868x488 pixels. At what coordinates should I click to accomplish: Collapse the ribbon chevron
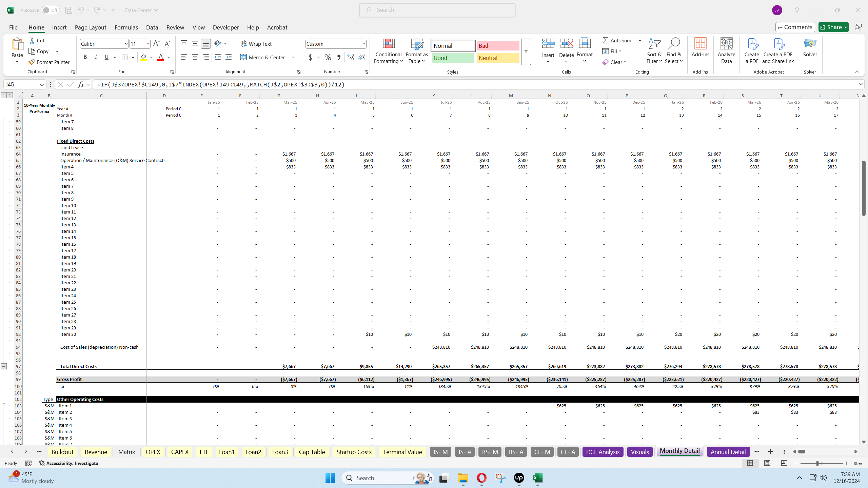coord(857,72)
